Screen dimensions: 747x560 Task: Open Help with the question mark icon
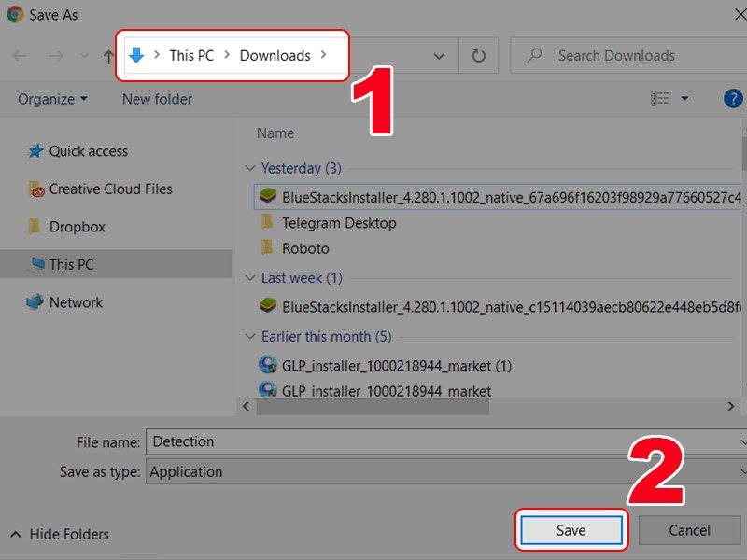point(733,99)
